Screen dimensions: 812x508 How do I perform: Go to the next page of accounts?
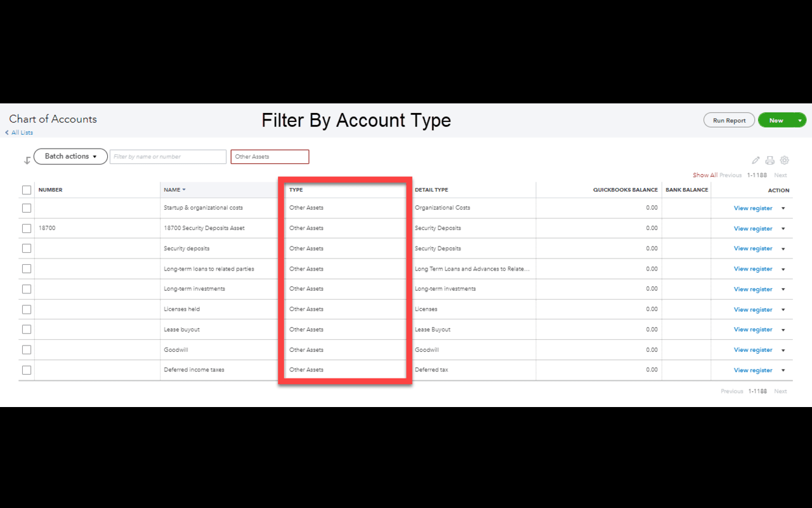[x=780, y=175]
